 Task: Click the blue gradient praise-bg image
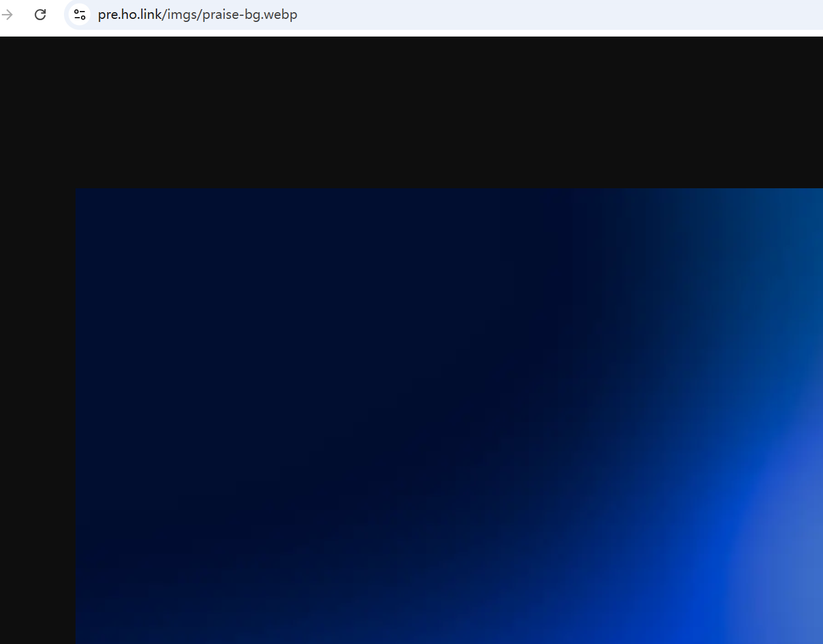[449, 416]
